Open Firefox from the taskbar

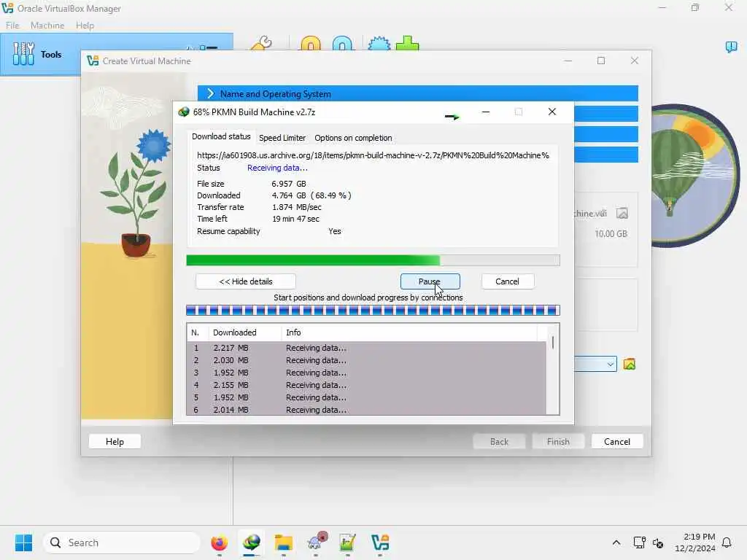point(219,542)
